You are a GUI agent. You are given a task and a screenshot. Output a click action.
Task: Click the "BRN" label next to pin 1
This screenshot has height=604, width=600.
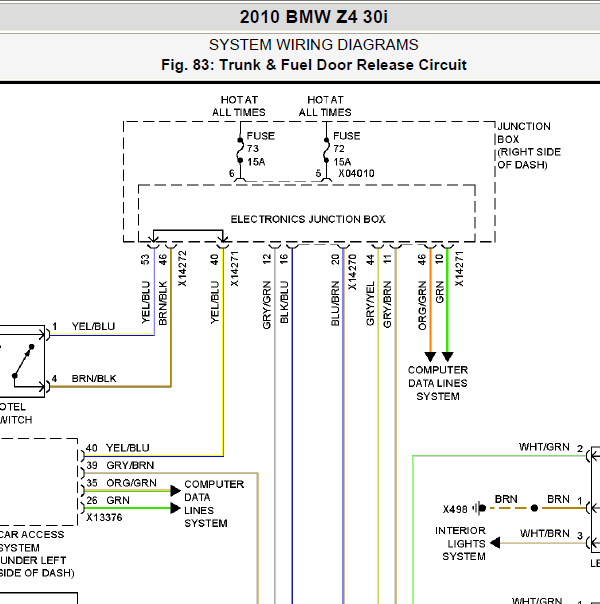(x=558, y=499)
